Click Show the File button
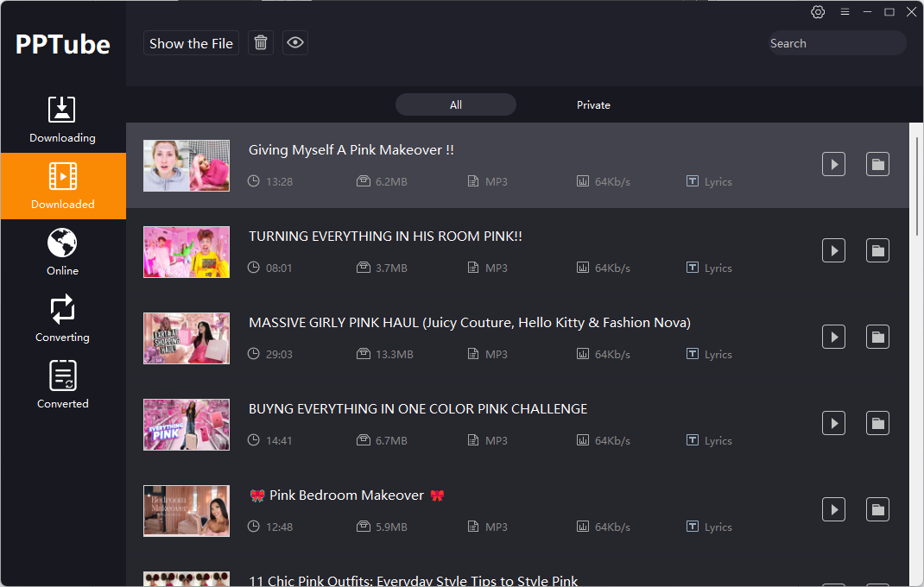924x587 pixels. point(191,43)
